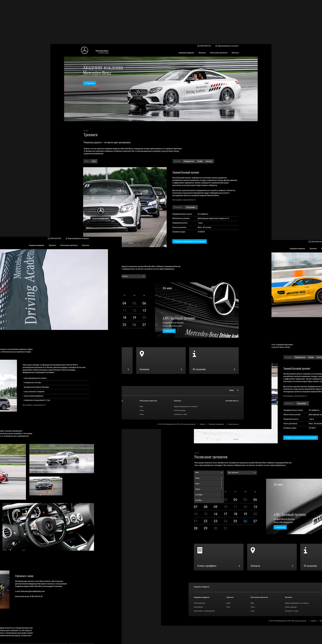Click the user icon beside registration link
This screenshot has height=644, width=322.
(216, 46)
